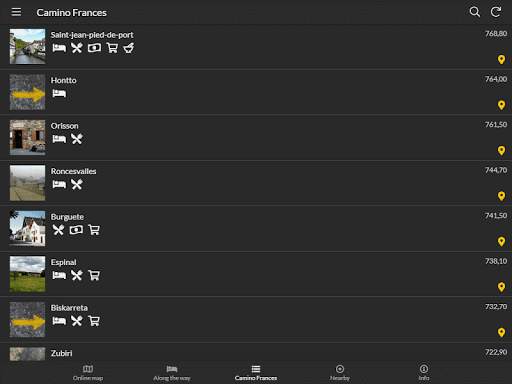Tap the search magnifier icon
512x384 pixels.
(x=475, y=12)
